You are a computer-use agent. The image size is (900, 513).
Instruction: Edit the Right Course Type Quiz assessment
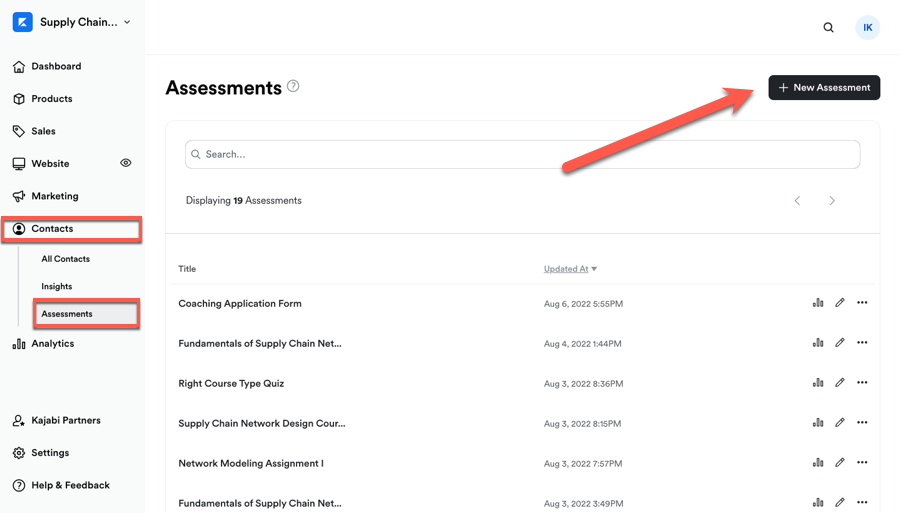pyautogui.click(x=840, y=383)
